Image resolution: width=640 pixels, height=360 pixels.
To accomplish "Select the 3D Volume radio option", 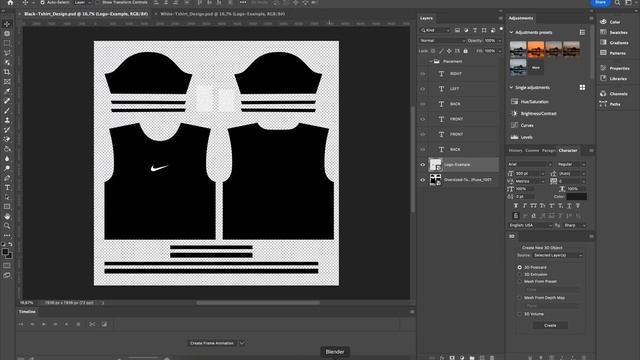I will point(520,314).
